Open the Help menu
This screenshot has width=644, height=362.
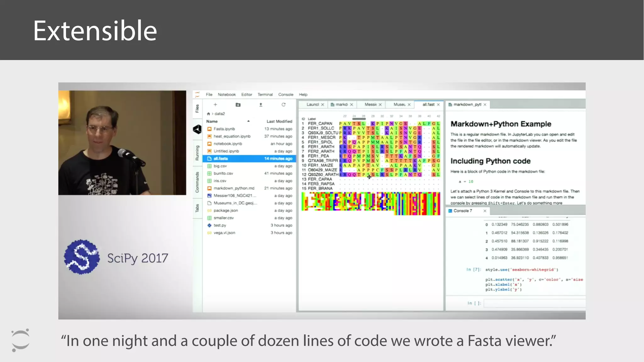coord(303,95)
